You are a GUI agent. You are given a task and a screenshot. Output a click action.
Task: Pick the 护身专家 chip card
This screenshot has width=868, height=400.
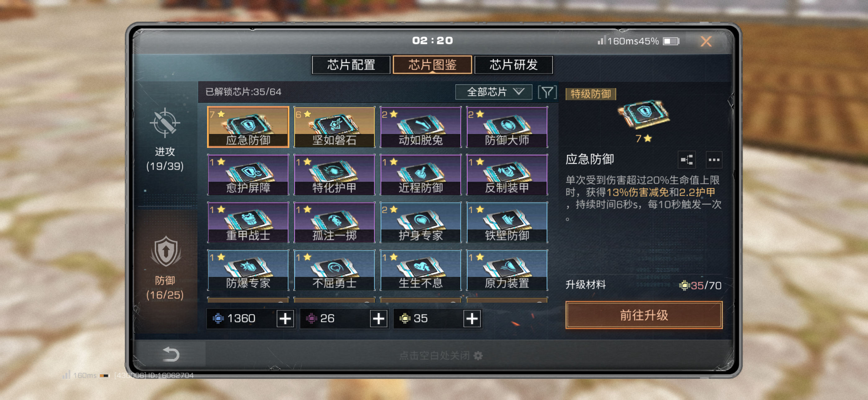tap(421, 223)
